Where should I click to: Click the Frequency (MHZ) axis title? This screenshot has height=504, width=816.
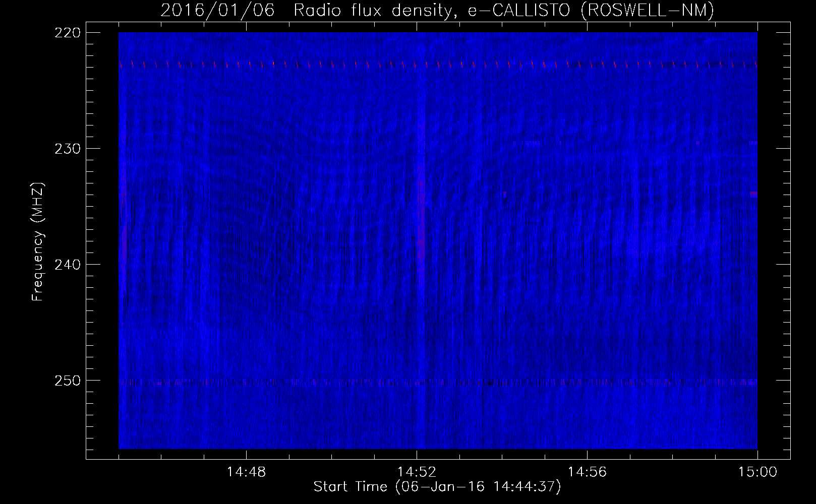(x=38, y=241)
